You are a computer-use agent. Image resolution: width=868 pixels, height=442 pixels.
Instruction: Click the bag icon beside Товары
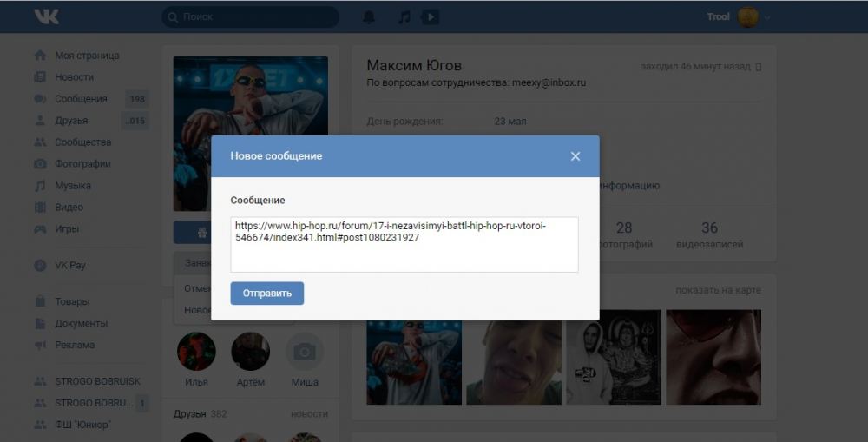pyautogui.click(x=40, y=301)
